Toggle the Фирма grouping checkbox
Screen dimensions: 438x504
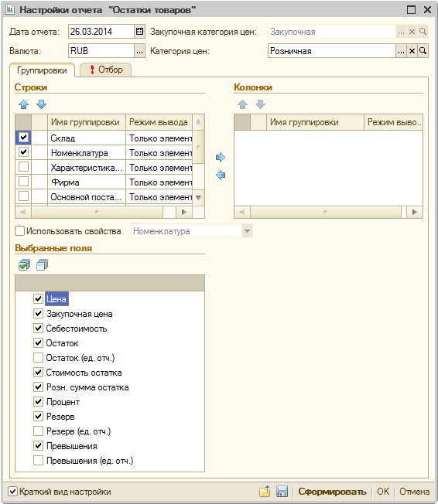(x=23, y=182)
